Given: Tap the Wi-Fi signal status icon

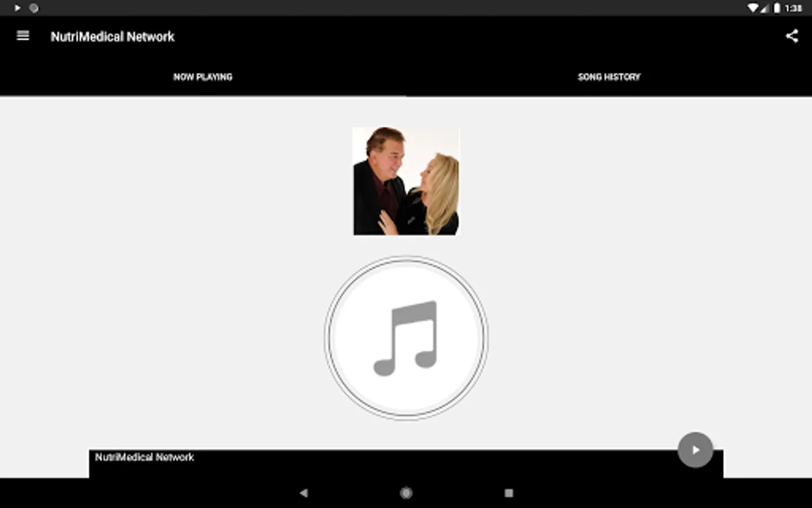Looking at the screenshot, I should [x=753, y=8].
